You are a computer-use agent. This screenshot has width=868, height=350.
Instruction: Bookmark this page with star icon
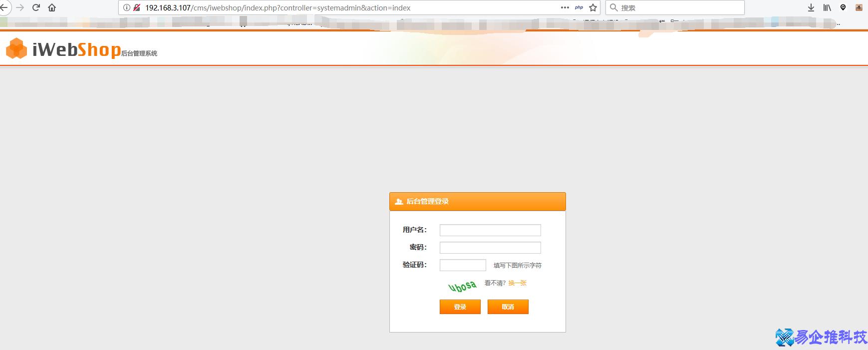[593, 7]
